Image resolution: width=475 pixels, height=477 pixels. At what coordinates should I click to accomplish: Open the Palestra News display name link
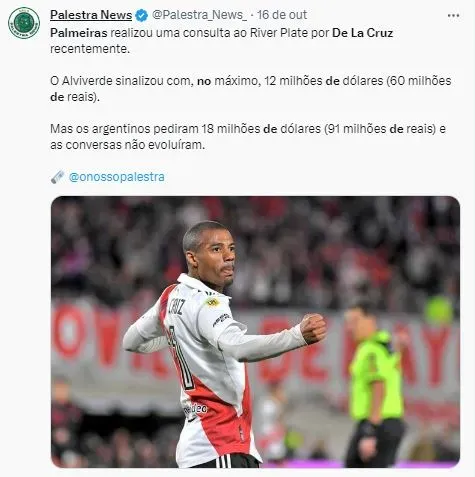point(91,15)
